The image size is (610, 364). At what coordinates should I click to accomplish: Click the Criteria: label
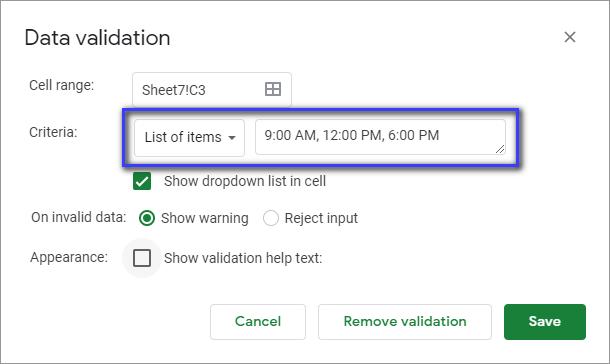pos(53,132)
